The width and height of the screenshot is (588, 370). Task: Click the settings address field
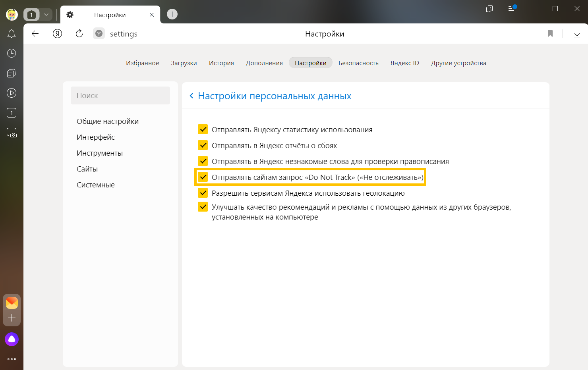click(x=124, y=34)
